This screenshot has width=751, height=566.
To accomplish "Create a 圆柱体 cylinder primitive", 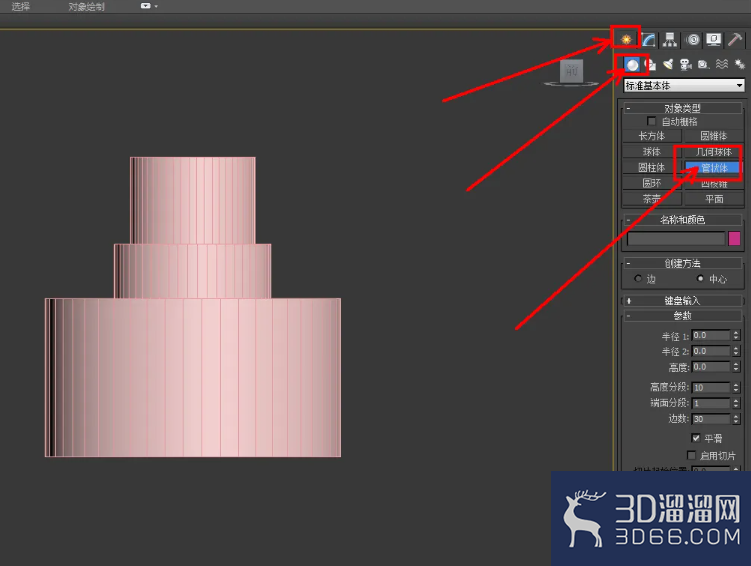I will point(651,168).
